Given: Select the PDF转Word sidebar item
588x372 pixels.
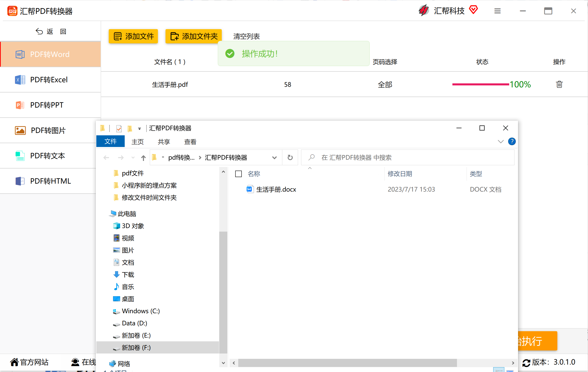Looking at the screenshot, I should [50, 54].
